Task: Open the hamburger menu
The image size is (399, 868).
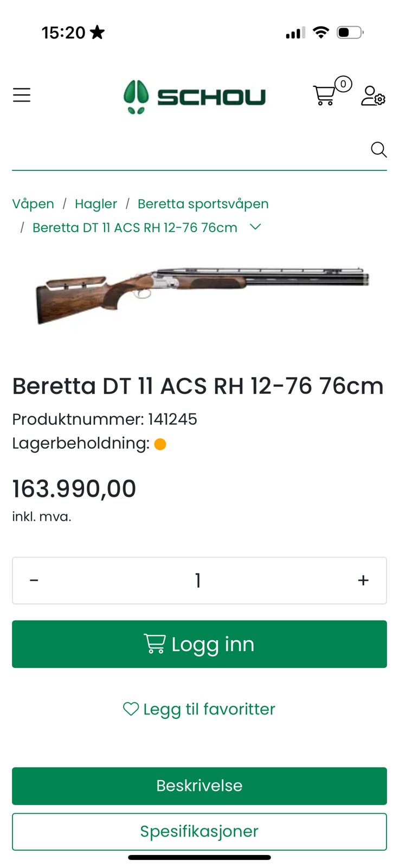Action: click(x=22, y=95)
